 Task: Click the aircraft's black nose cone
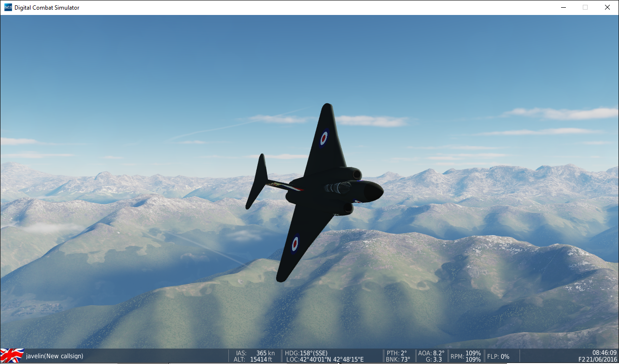coord(373,192)
